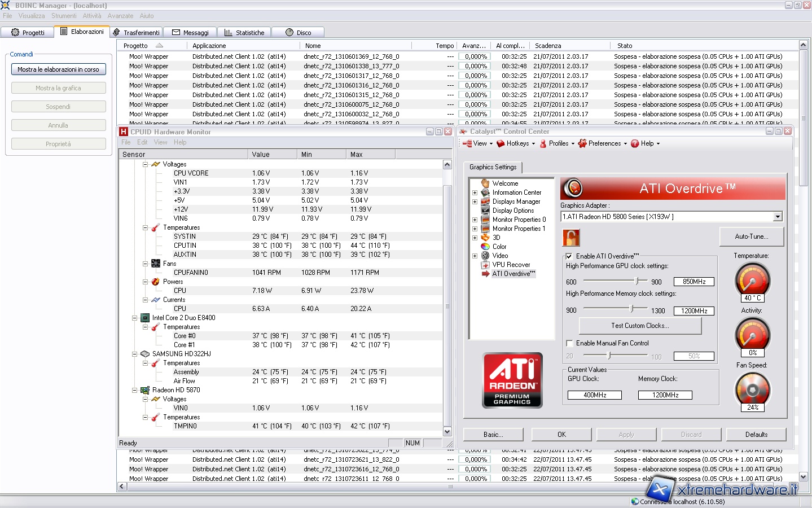Switch to the Statistiche tab

[244, 33]
